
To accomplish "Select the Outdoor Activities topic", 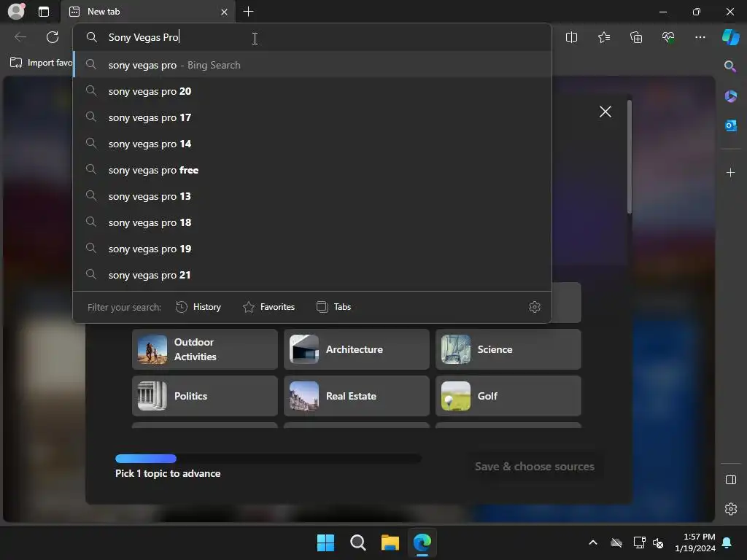I will click(x=205, y=349).
